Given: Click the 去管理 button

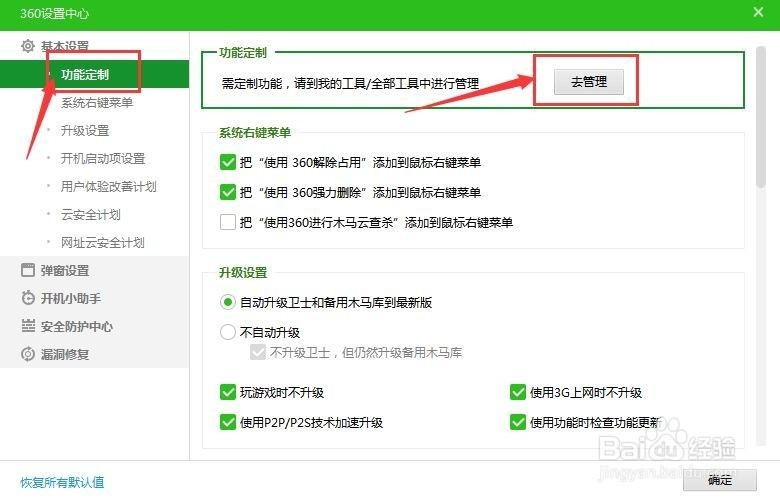Looking at the screenshot, I should [588, 82].
